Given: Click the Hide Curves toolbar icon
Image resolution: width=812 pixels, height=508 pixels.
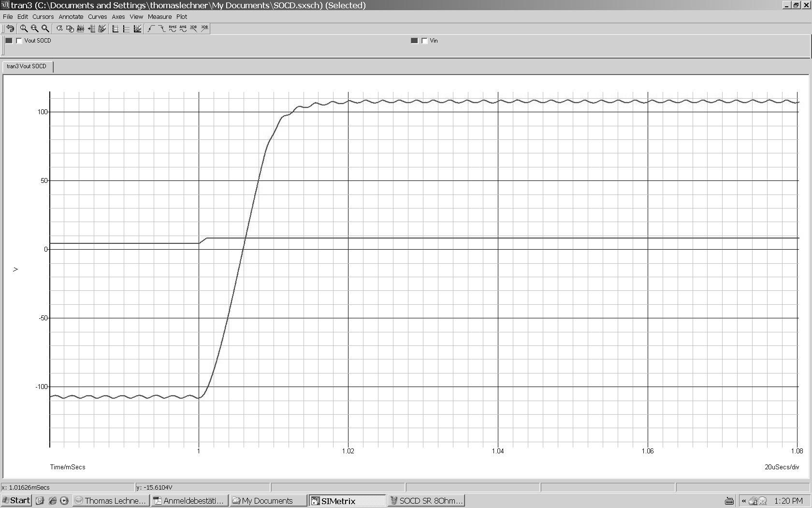Looking at the screenshot, I should tap(59, 29).
